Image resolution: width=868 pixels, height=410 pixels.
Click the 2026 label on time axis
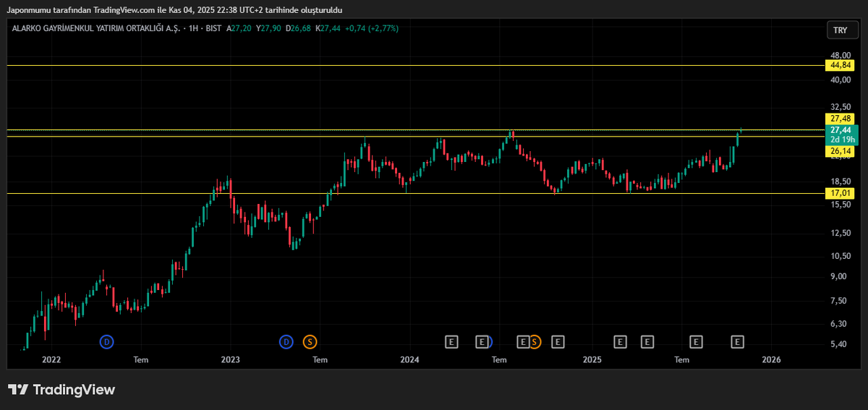click(x=771, y=359)
